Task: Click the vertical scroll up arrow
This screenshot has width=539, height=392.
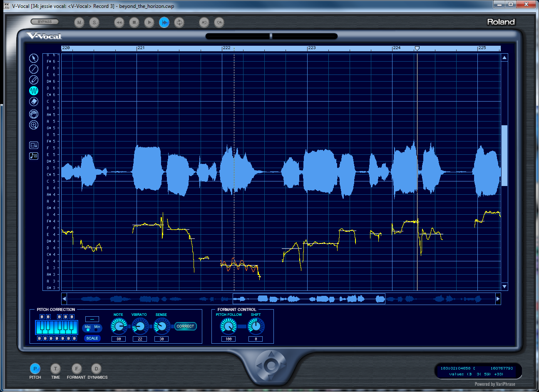Action: 504,58
